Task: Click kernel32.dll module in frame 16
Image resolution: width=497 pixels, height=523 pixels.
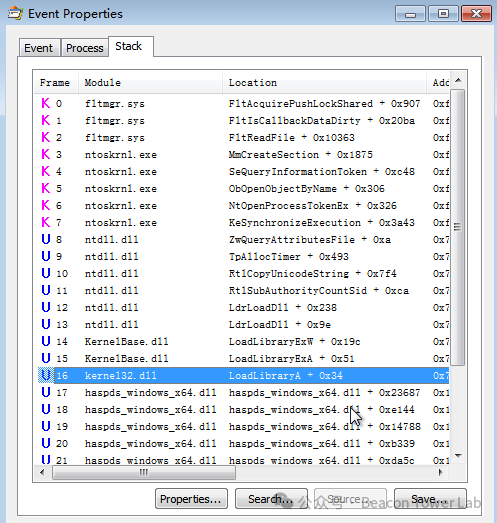Action: (x=120, y=376)
